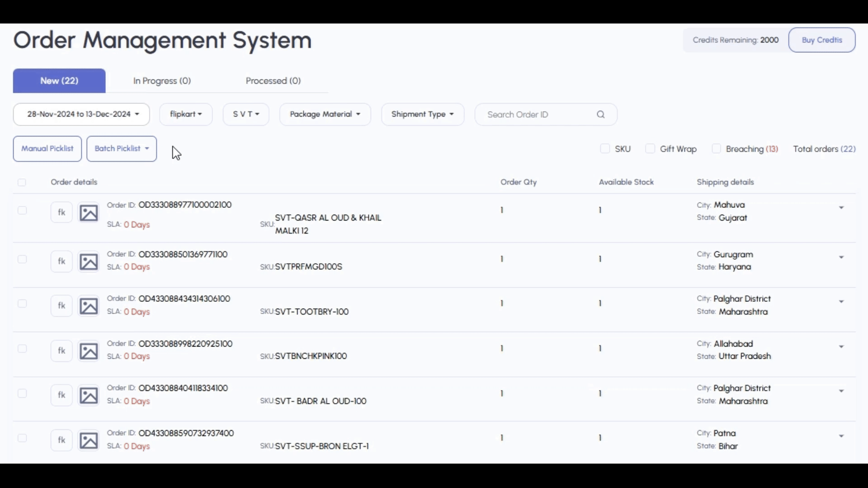Open product image icon for SVTBNCHKPINK100 order
Screen dimensions: 868x488
click(x=89, y=351)
